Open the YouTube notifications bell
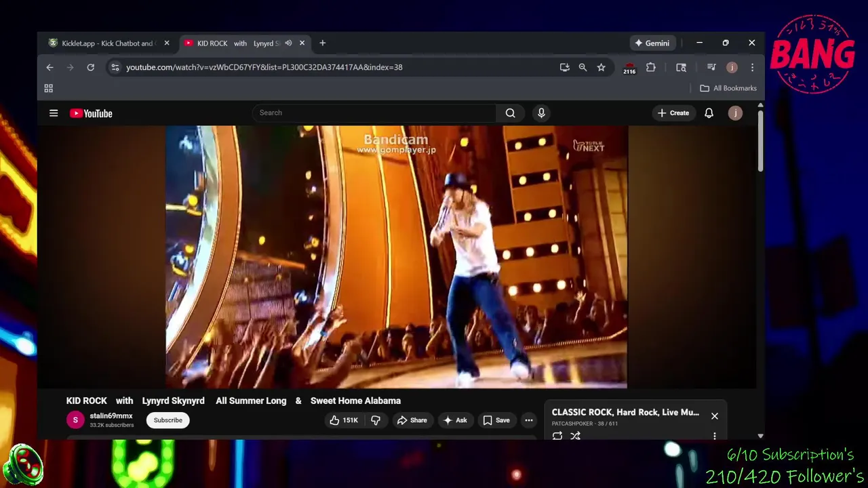 (x=709, y=113)
